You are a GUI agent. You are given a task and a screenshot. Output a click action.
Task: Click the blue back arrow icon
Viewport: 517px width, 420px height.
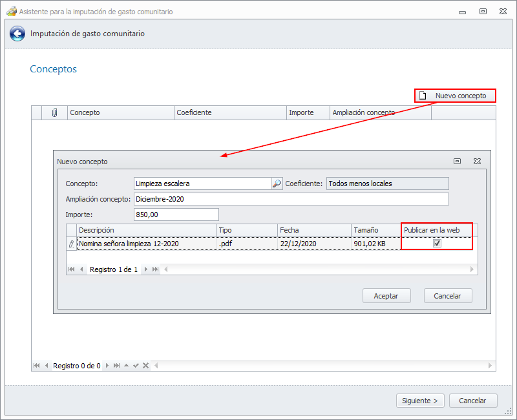(x=17, y=34)
